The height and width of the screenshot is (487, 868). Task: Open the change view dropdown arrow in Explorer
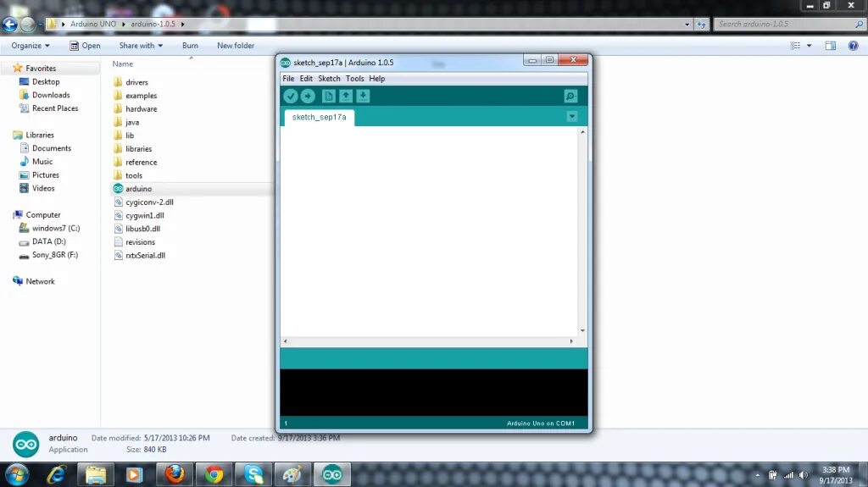(809, 46)
